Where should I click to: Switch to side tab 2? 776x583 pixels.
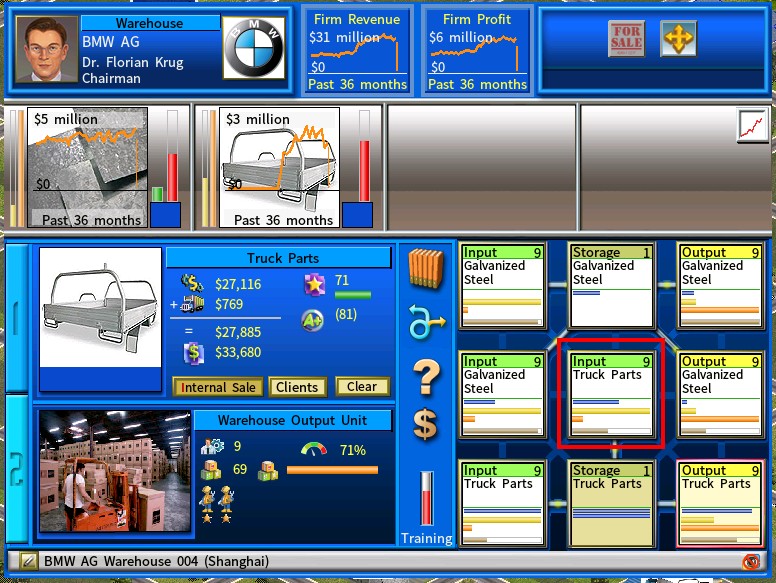[17, 468]
